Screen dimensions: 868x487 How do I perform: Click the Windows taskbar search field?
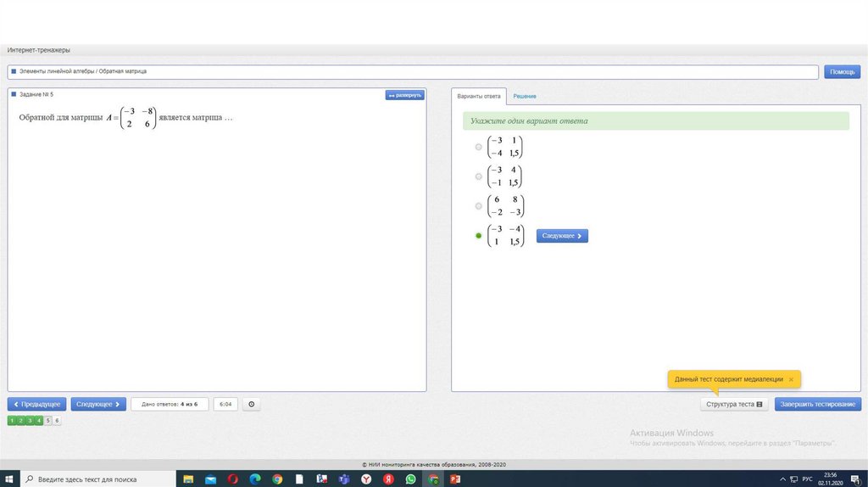tap(93, 479)
